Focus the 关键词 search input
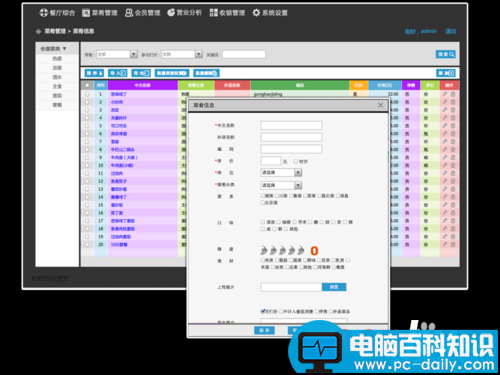 [244, 54]
